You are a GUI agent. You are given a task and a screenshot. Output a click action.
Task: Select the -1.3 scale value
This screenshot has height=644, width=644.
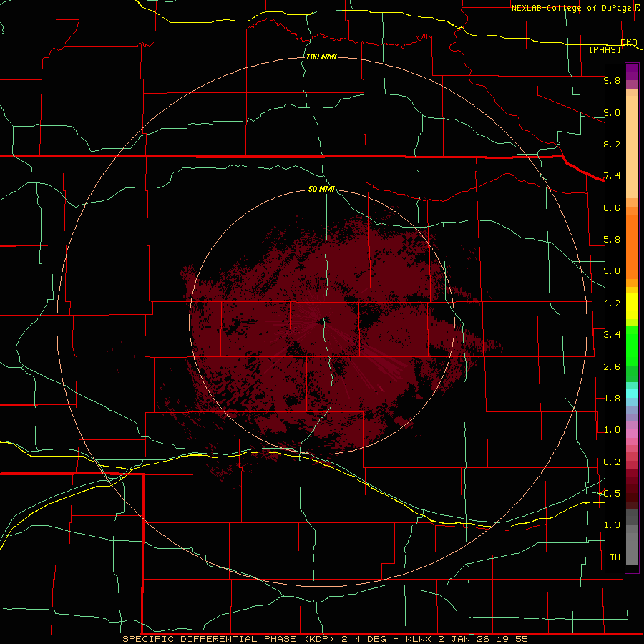(x=610, y=525)
